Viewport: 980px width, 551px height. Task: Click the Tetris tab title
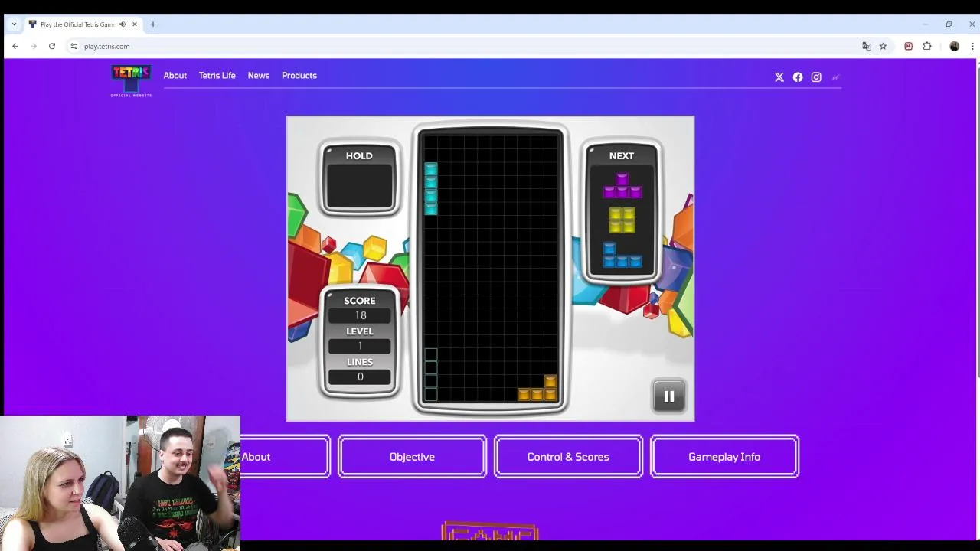[77, 24]
